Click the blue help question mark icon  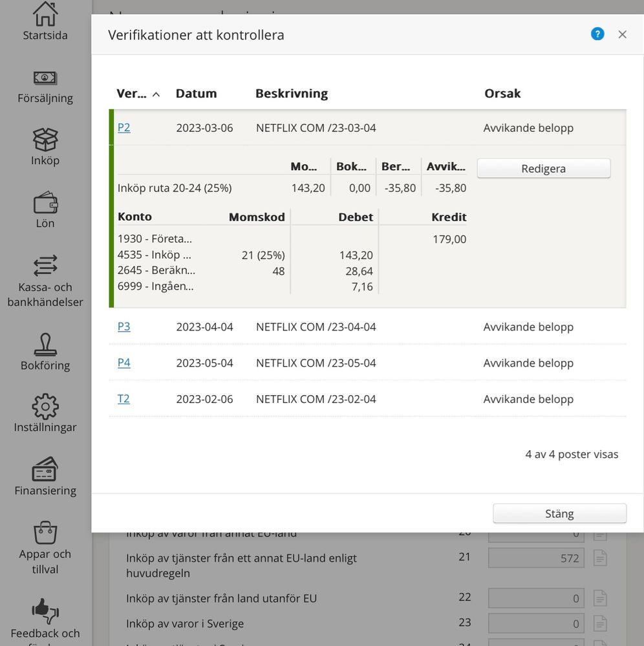[x=597, y=34]
